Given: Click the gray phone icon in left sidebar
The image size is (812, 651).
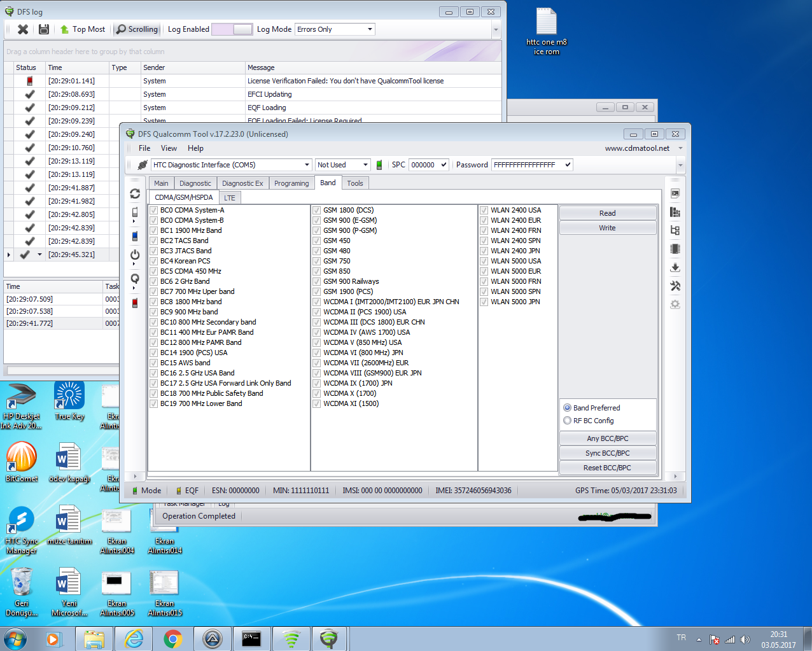Looking at the screenshot, I should pyautogui.click(x=135, y=213).
